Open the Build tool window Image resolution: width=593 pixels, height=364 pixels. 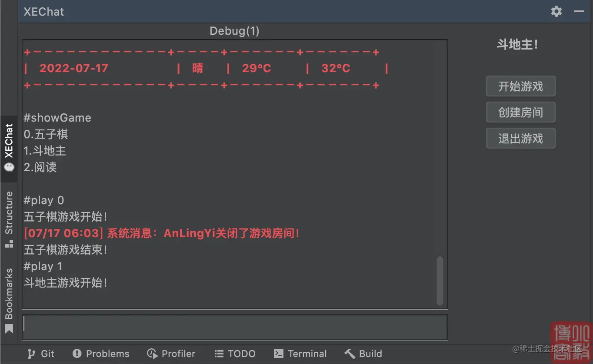[x=363, y=354]
